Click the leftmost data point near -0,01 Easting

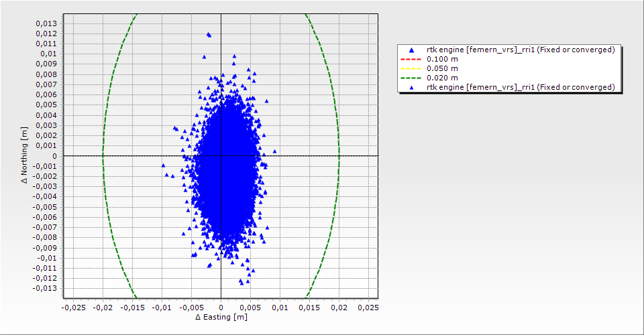tap(163, 165)
